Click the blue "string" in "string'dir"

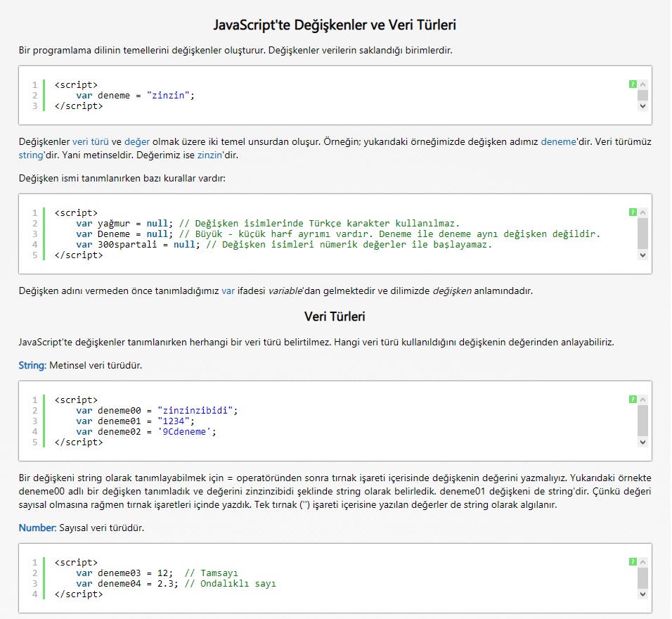click(x=31, y=155)
